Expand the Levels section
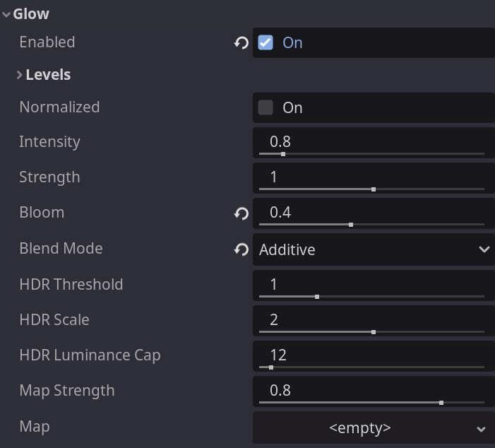This screenshot has height=448, width=495. 20,75
